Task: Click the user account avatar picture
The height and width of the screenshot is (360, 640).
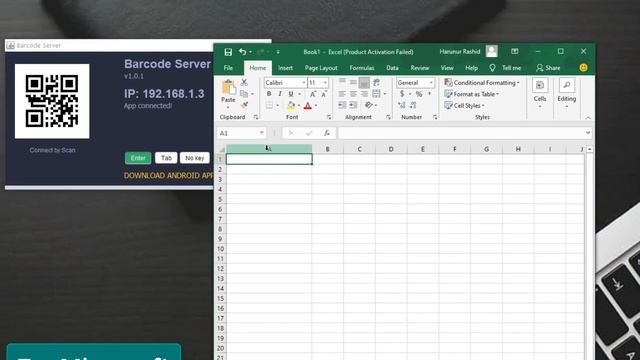Action: coord(491,51)
